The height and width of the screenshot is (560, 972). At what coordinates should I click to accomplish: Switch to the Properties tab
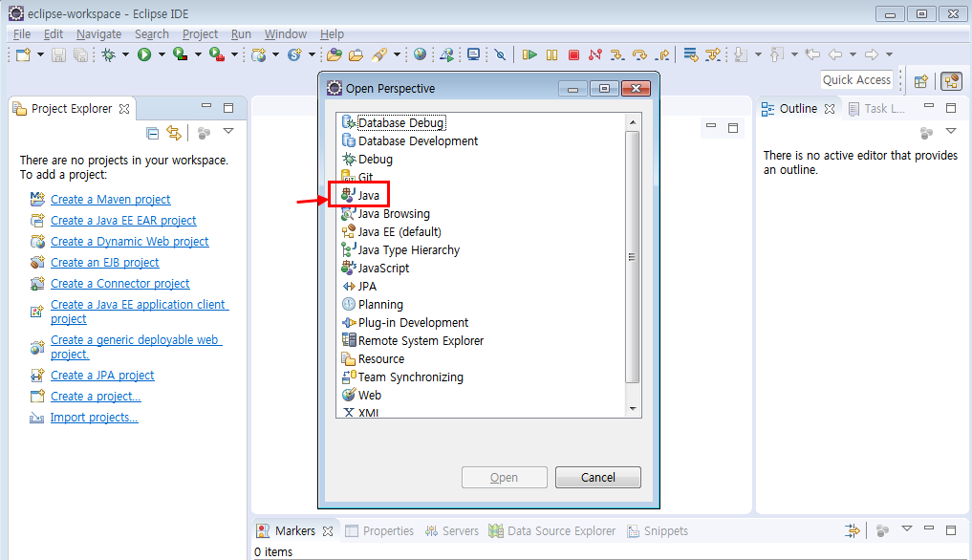[x=379, y=530]
